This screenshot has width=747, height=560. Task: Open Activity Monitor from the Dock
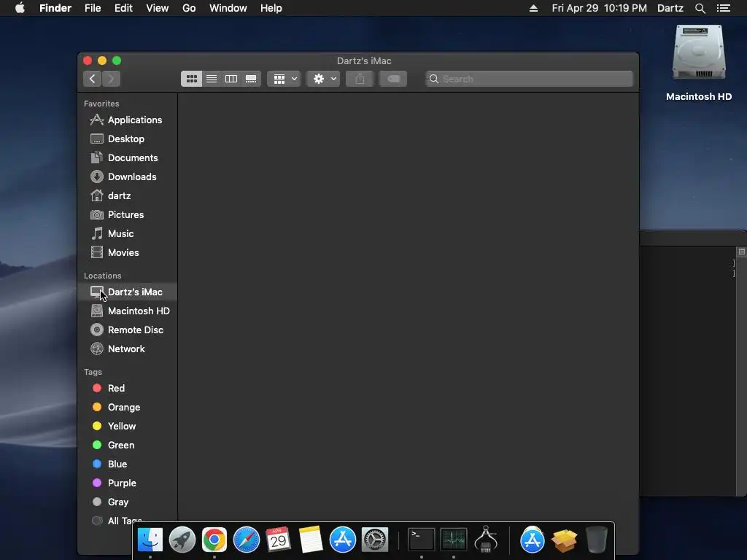454,540
